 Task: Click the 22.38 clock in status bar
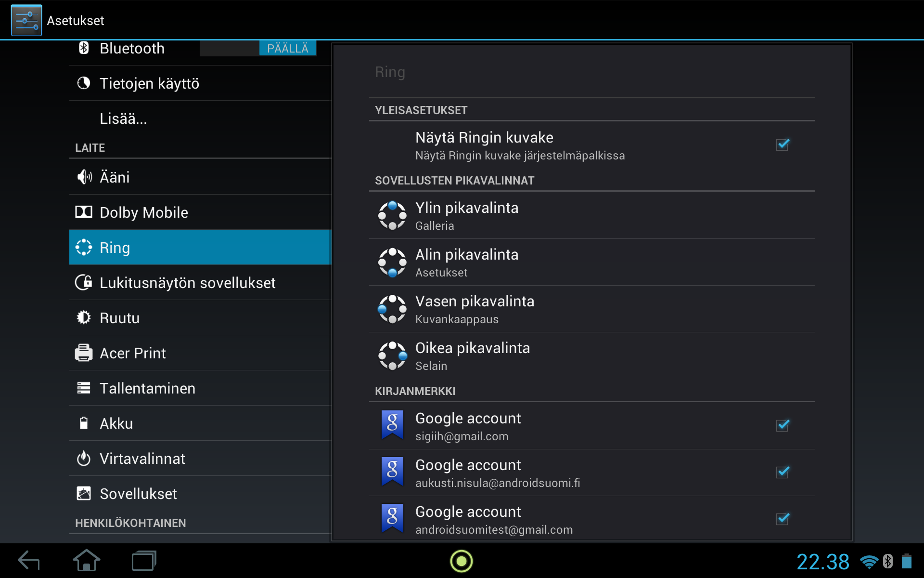pyautogui.click(x=823, y=562)
